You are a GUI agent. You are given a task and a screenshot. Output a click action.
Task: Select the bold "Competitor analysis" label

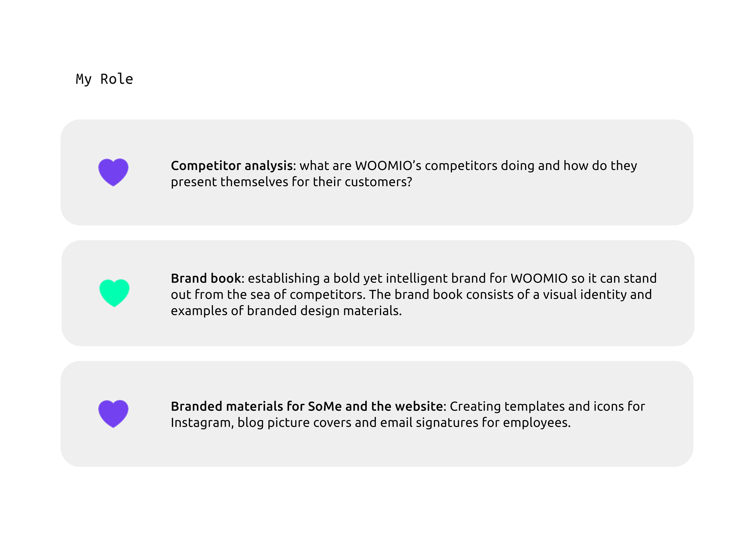click(x=233, y=166)
